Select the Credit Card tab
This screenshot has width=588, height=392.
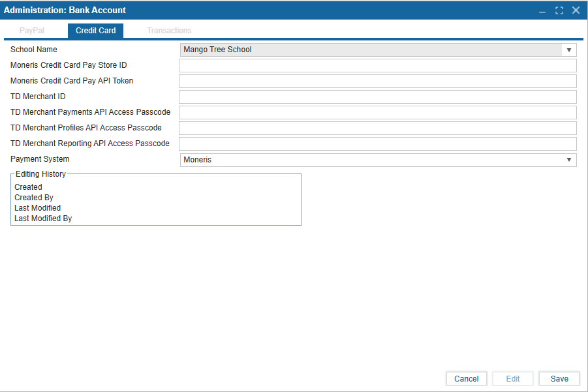(x=95, y=31)
